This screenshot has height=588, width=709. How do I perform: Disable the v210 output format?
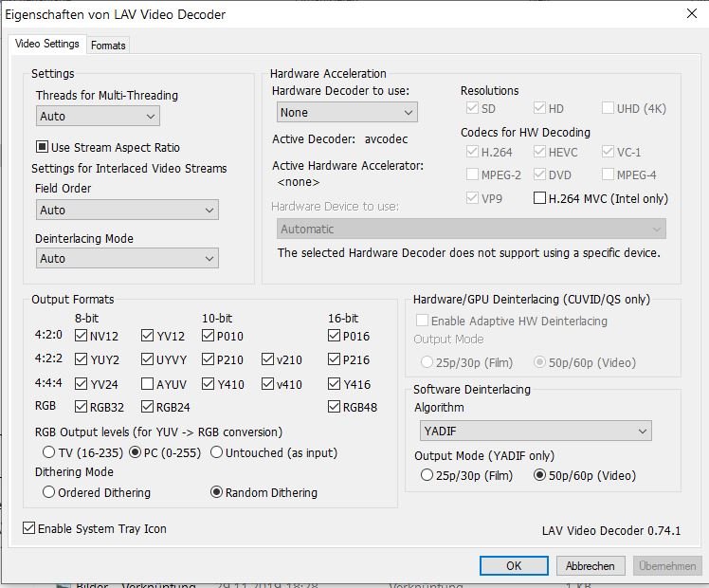click(267, 359)
